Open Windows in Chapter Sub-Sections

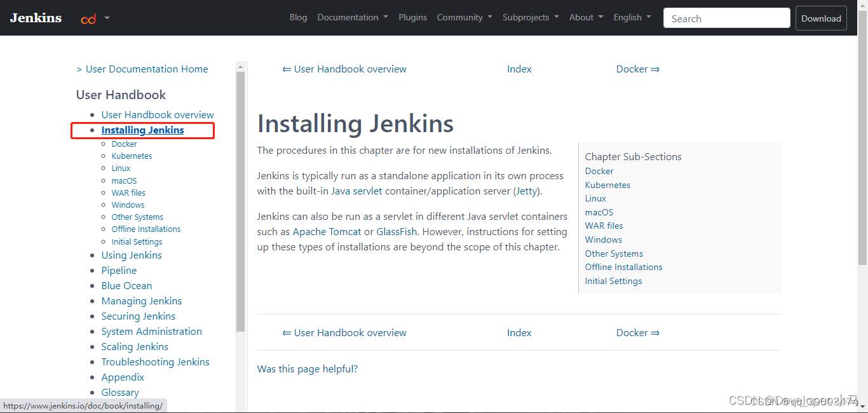click(x=604, y=240)
